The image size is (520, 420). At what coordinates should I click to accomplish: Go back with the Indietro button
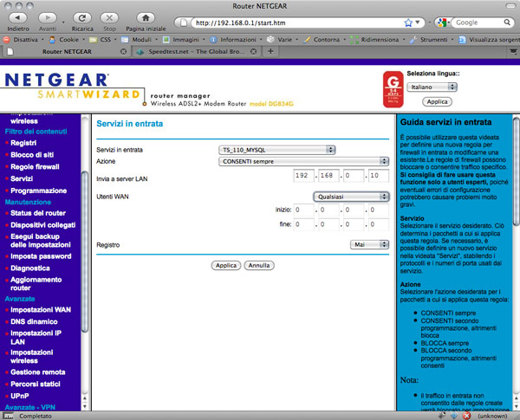click(17, 18)
